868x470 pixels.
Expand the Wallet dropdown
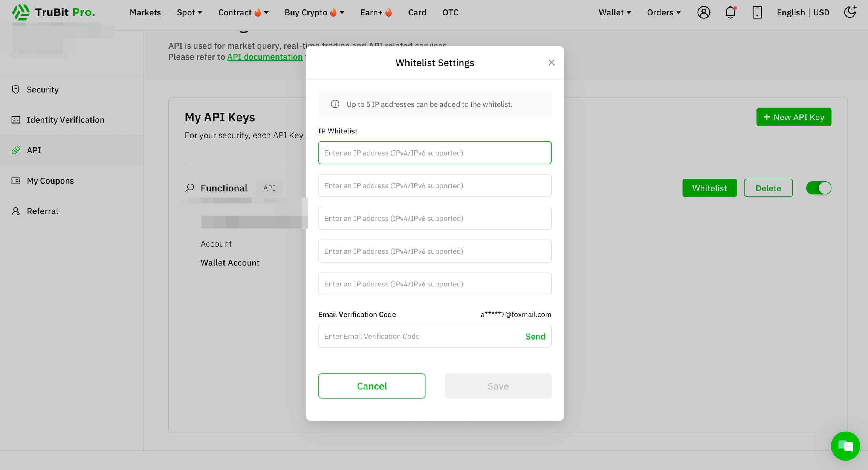pyautogui.click(x=614, y=12)
